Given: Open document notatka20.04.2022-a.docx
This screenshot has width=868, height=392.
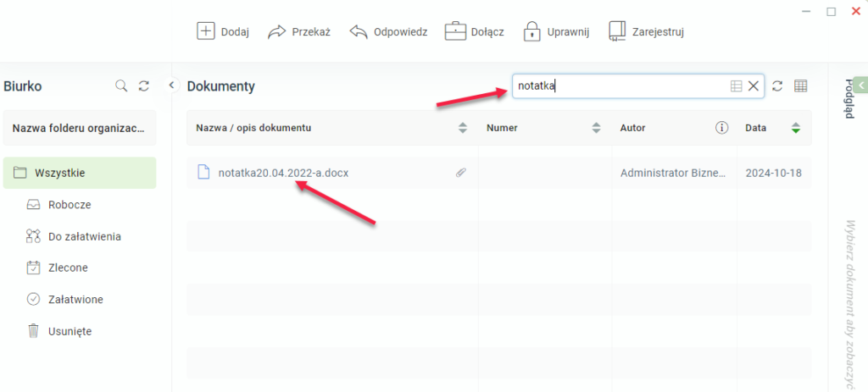Looking at the screenshot, I should 283,173.
